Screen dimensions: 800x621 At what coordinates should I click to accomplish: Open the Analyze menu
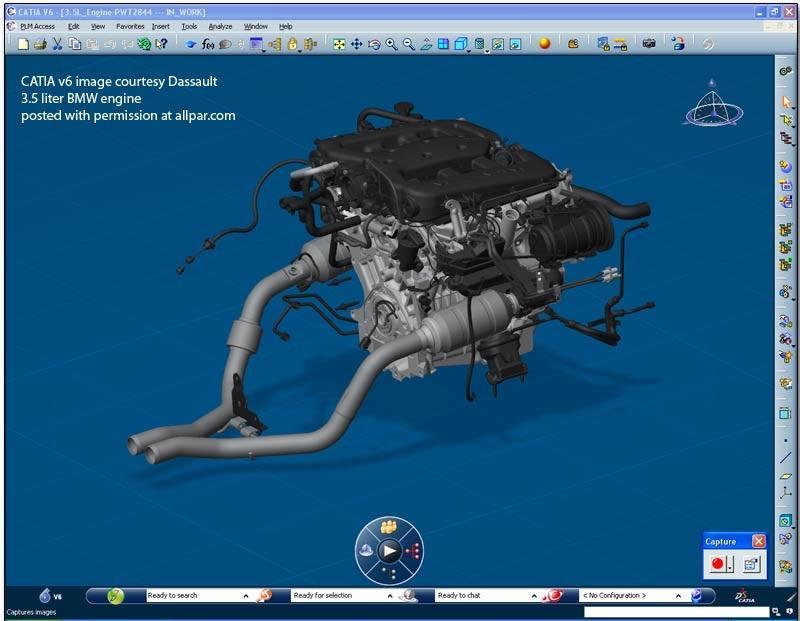pyautogui.click(x=220, y=27)
